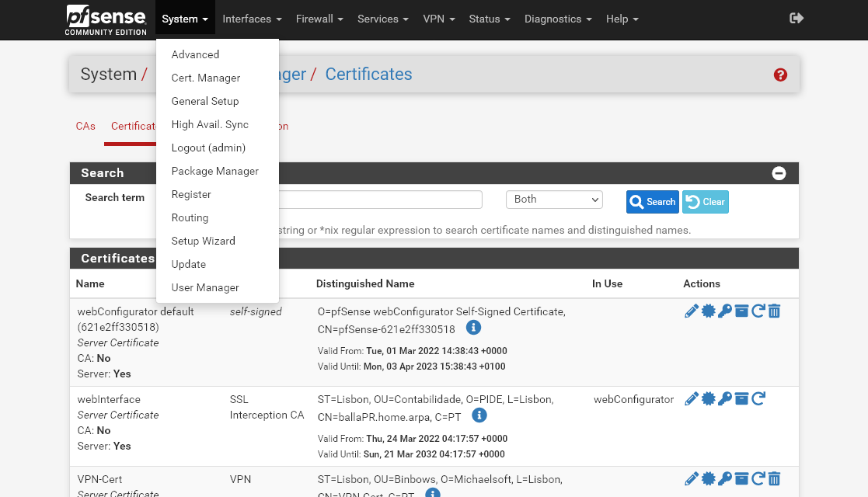Click the archive (P12 export) icon for webInterface
The height and width of the screenshot is (497, 868).
[741, 399]
